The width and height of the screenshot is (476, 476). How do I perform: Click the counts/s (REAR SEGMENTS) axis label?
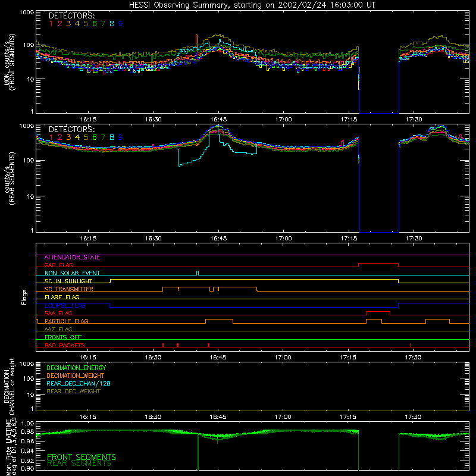tap(10, 178)
